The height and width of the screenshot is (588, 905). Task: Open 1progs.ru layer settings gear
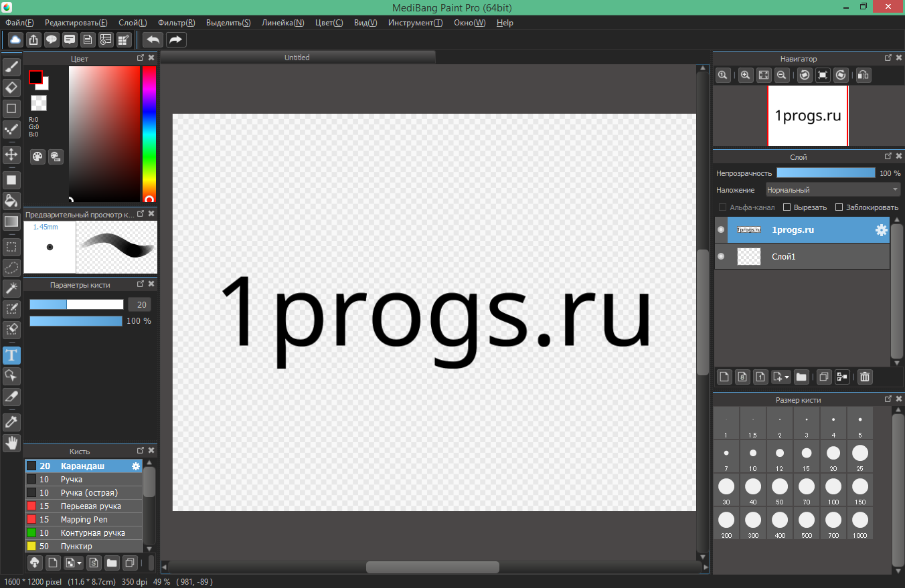tap(882, 230)
